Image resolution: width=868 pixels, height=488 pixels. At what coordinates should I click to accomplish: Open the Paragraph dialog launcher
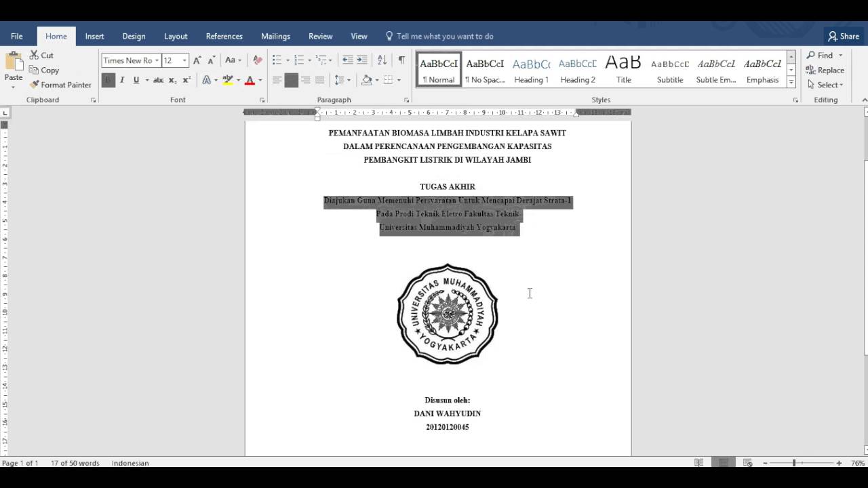pyautogui.click(x=407, y=100)
